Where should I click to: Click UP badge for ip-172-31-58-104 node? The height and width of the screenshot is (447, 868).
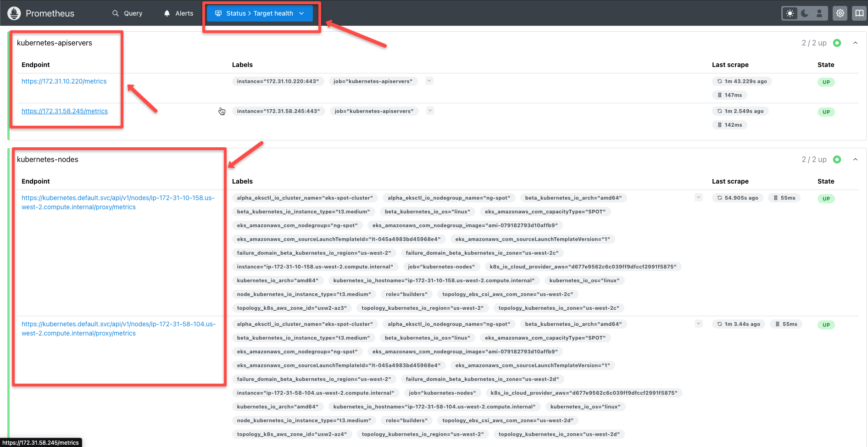coord(826,325)
